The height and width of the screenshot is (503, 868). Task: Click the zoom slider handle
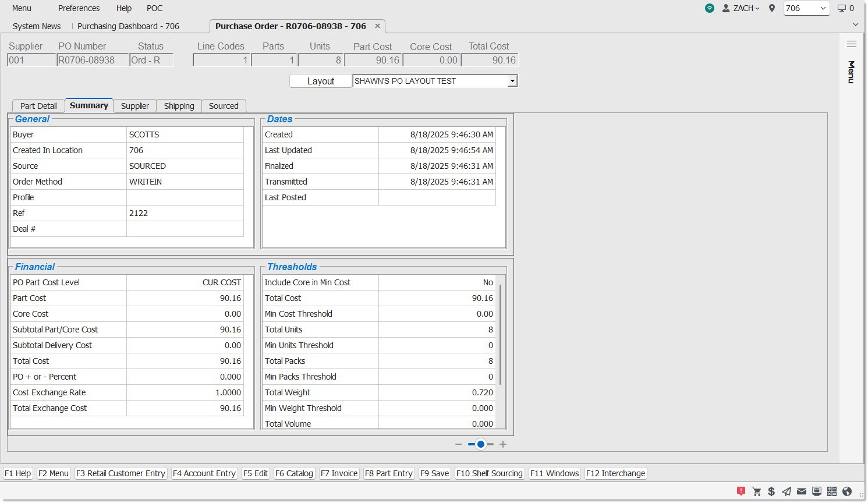tap(481, 444)
